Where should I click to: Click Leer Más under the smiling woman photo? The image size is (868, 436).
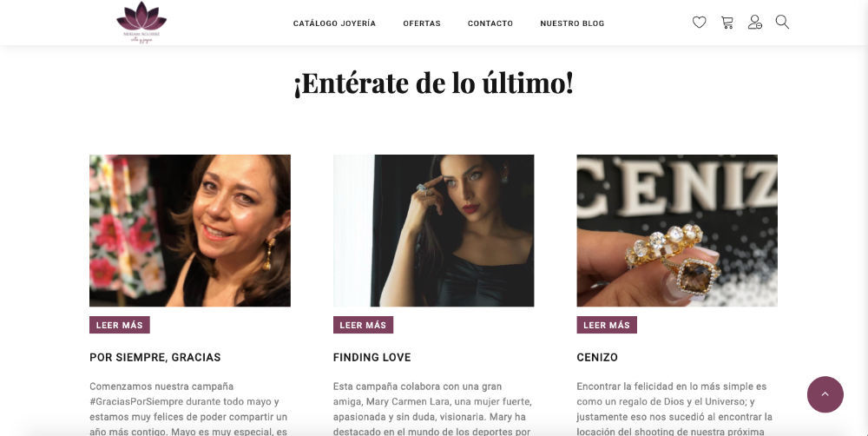(x=120, y=325)
